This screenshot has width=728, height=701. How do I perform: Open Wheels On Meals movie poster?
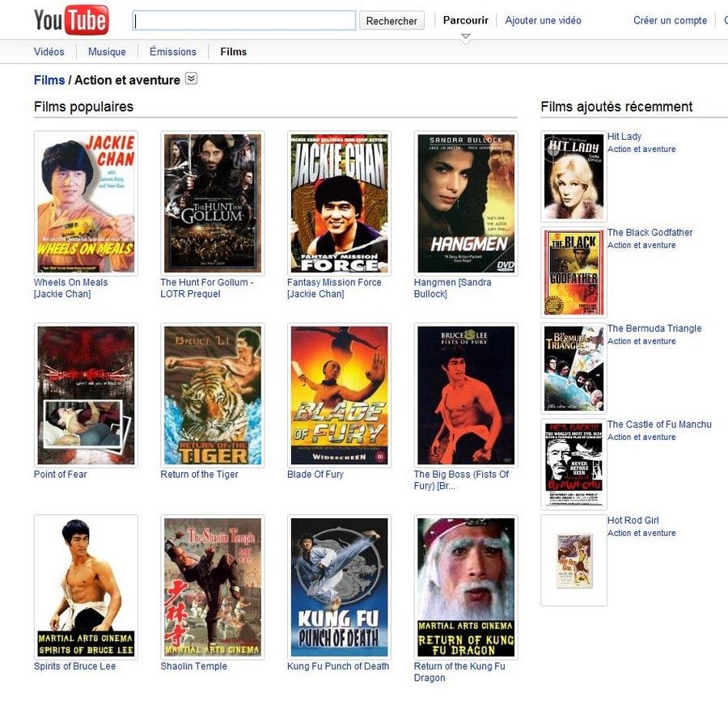[86, 203]
